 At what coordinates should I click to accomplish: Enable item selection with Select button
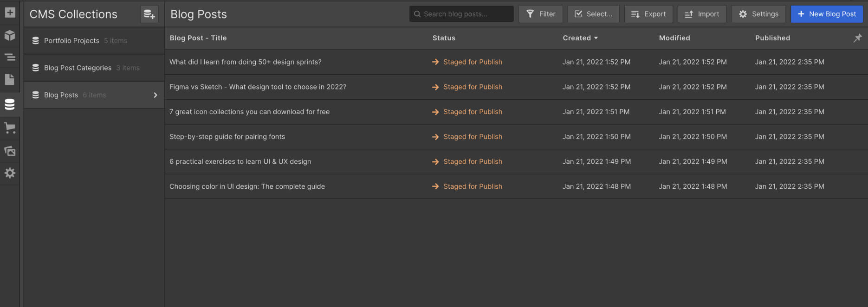(x=593, y=14)
